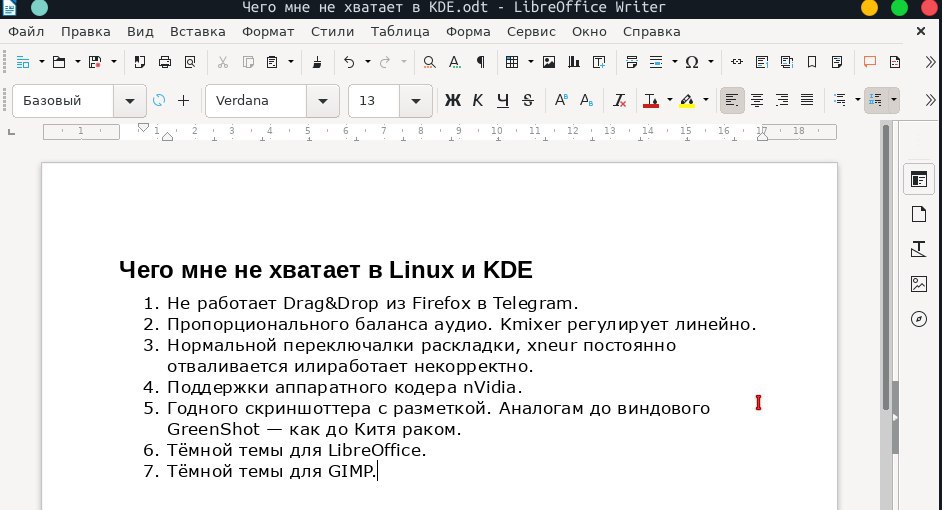Open the New document templates arrow

pos(41,62)
